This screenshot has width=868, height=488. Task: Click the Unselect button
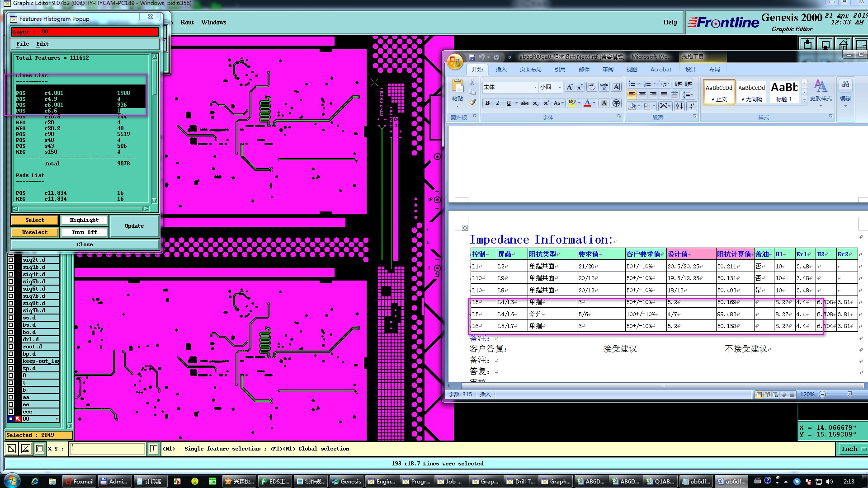[35, 232]
